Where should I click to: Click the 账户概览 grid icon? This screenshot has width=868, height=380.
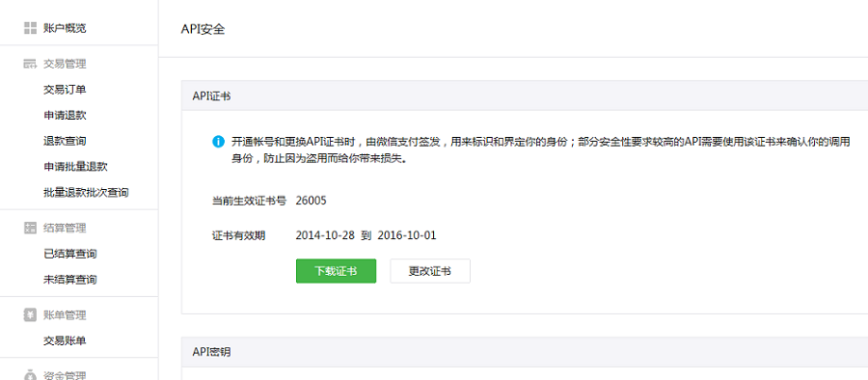pyautogui.click(x=30, y=28)
